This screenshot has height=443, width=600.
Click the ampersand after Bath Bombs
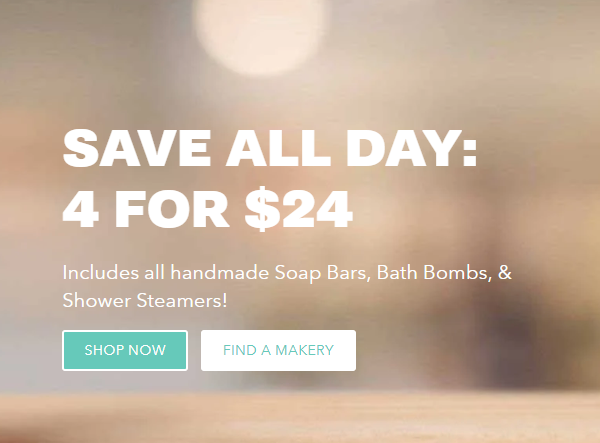click(x=505, y=273)
